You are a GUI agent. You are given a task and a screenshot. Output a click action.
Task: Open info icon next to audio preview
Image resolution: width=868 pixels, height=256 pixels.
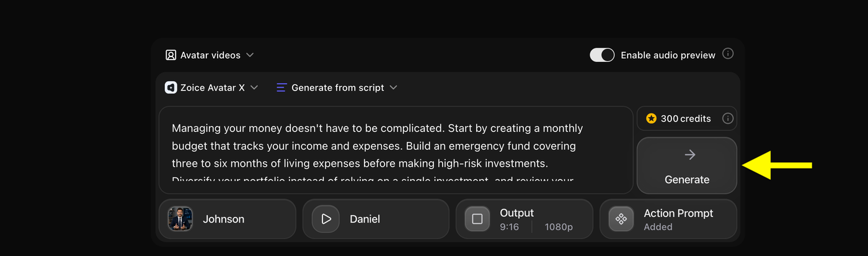pos(728,54)
